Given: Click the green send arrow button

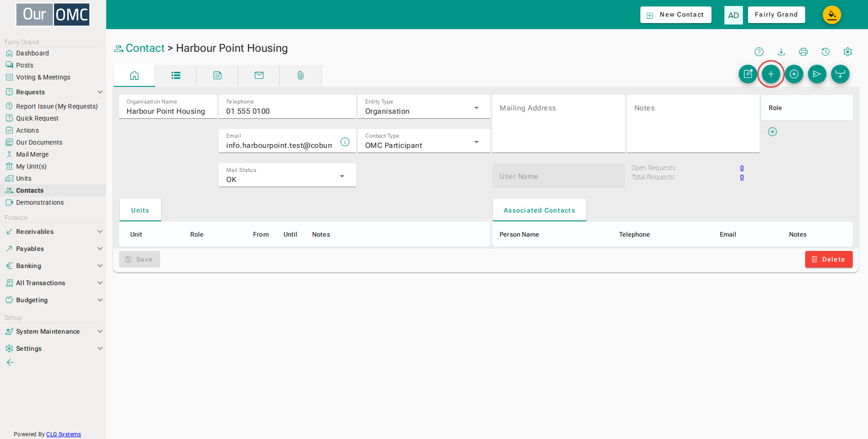Looking at the screenshot, I should click(817, 74).
